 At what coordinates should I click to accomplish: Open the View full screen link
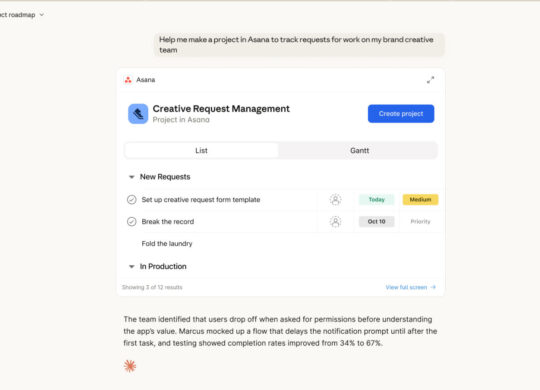pos(411,287)
